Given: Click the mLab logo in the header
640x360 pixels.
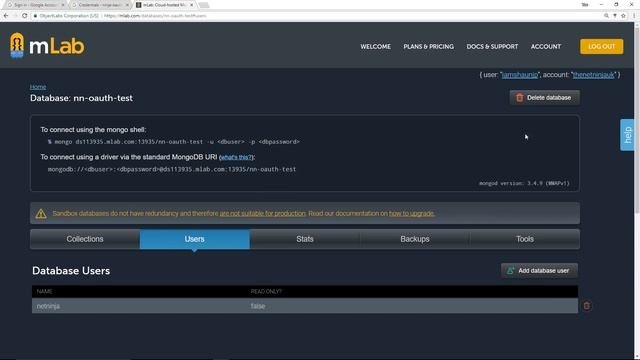Looking at the screenshot, I should pyautogui.click(x=47, y=45).
